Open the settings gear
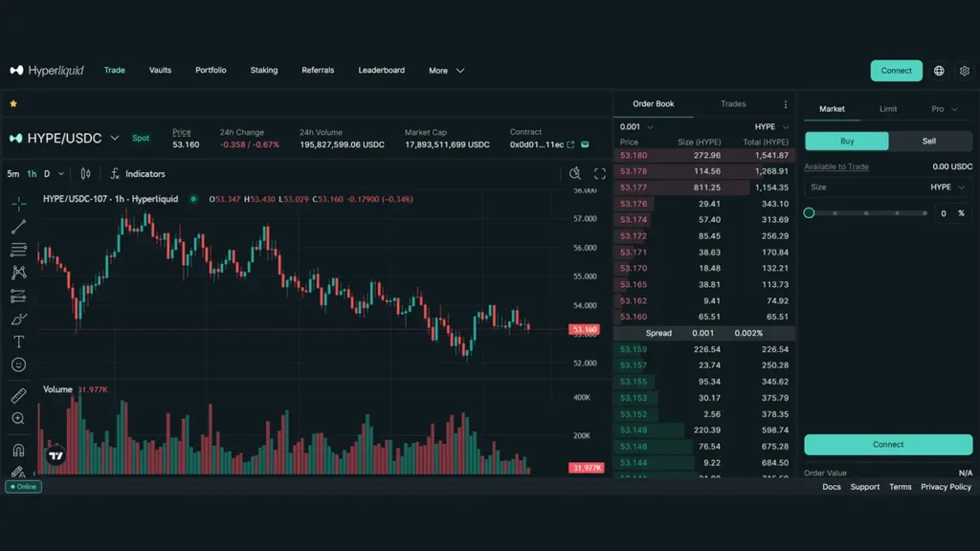Viewport: 980px width, 551px height. [965, 71]
